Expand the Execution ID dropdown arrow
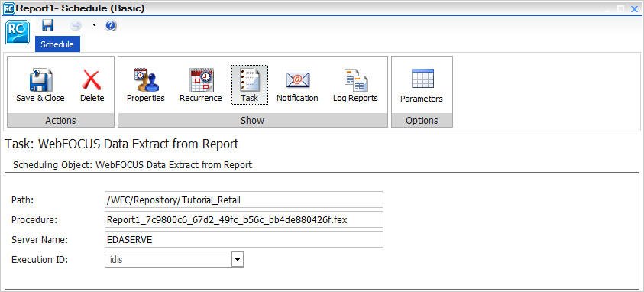Viewport: 644px width, 292px height. coord(238,259)
